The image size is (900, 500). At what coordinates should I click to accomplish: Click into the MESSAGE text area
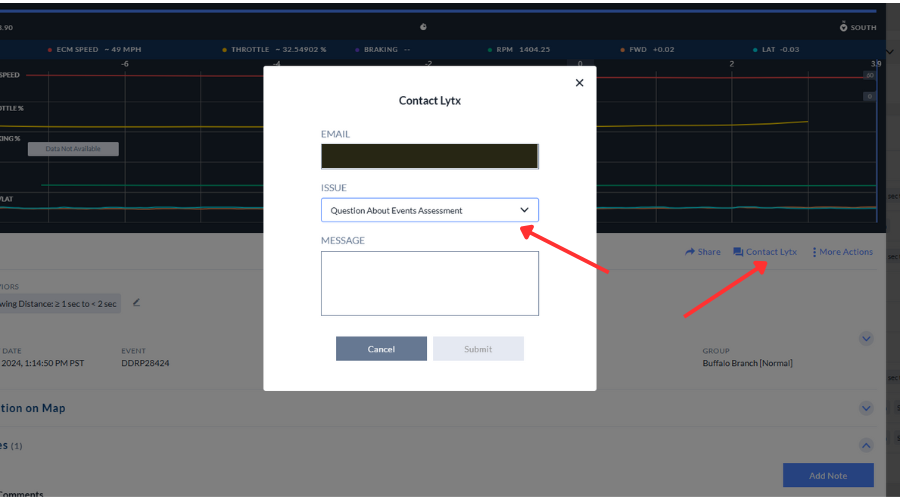click(x=429, y=283)
